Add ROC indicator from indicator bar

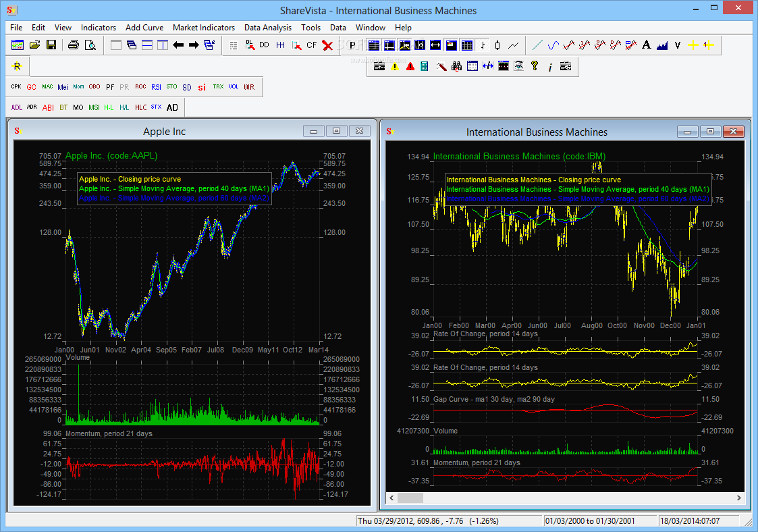tap(140, 86)
